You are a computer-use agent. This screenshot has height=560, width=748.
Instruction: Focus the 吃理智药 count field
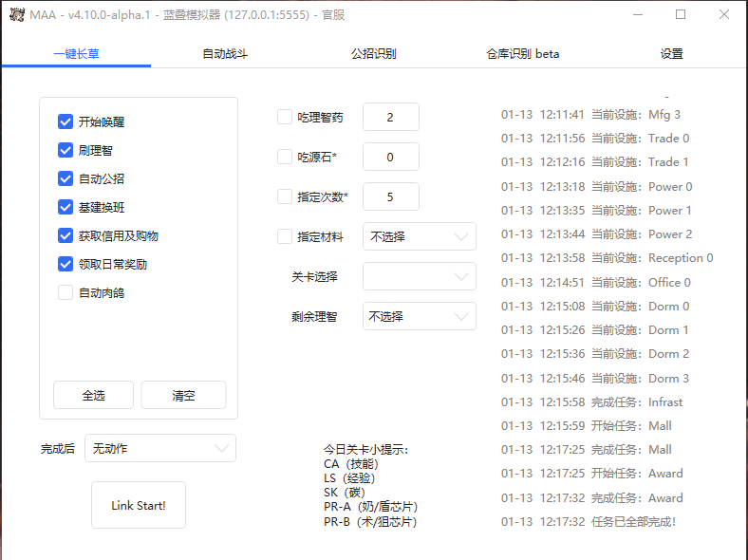391,117
